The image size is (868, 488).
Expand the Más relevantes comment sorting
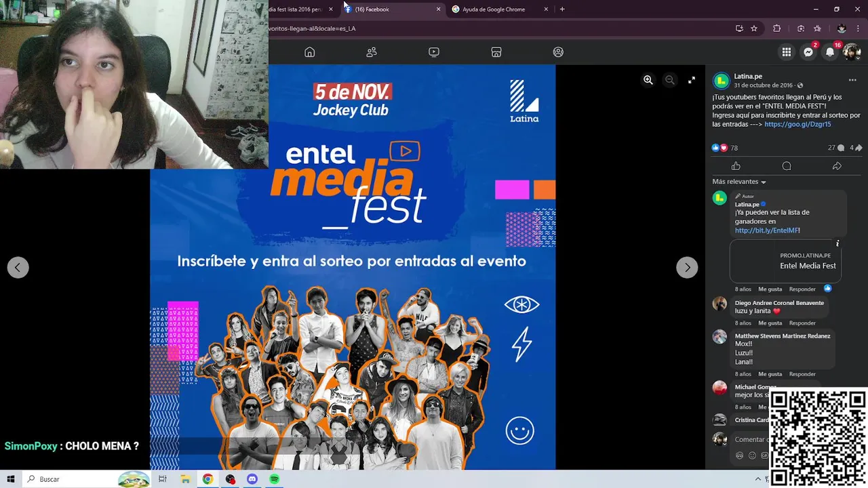click(x=739, y=182)
